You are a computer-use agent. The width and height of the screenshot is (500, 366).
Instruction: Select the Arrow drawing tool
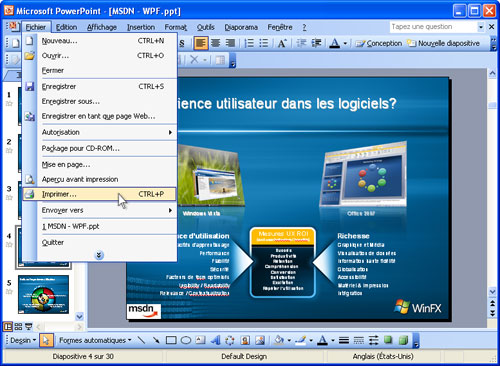156,340
